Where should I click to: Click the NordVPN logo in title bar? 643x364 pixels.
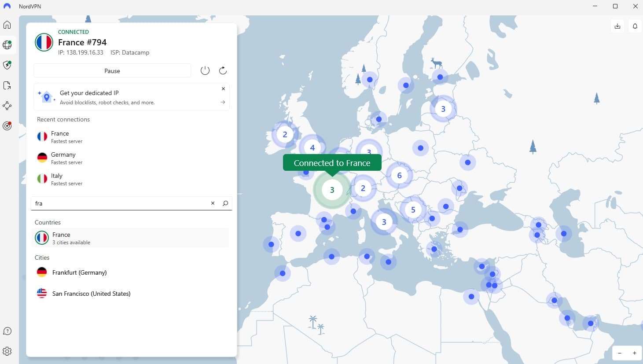click(7, 6)
